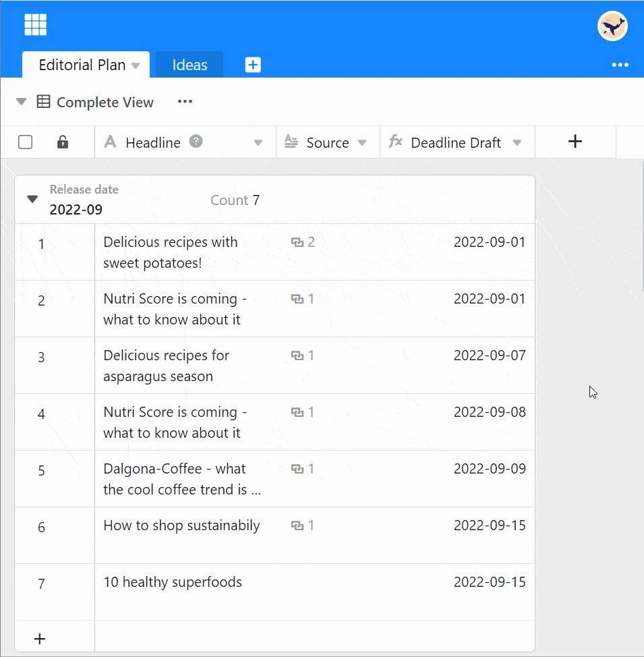Open the Deadline Draft column dropdown arrow
Image resolution: width=644 pixels, height=657 pixels.
(x=517, y=143)
